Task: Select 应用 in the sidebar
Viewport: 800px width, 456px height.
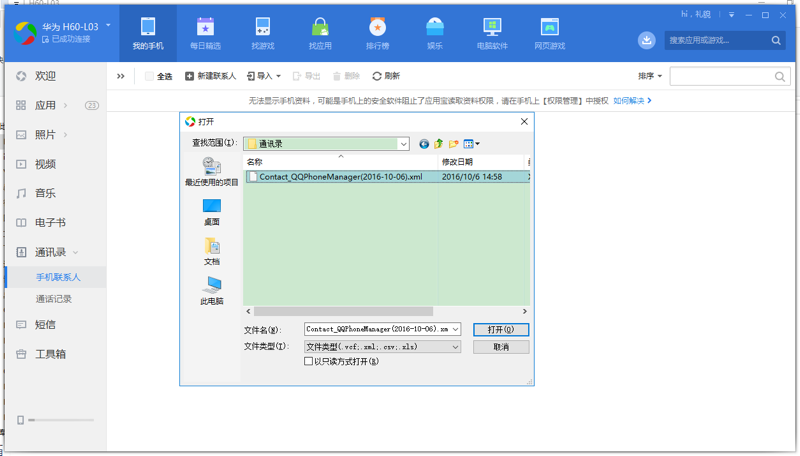Action: [45, 105]
